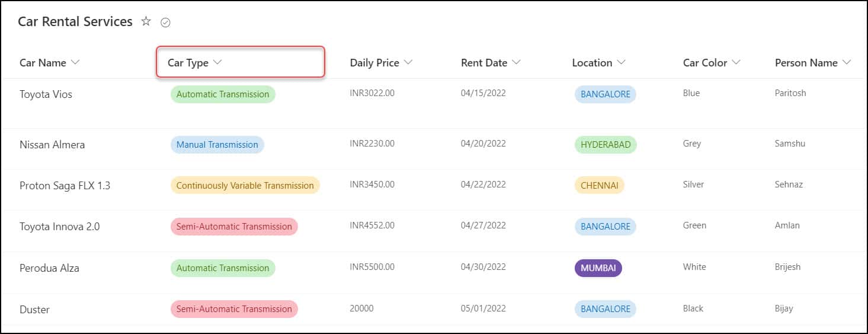This screenshot has height=334, width=868.
Task: Select the Duster car entry
Action: tap(34, 310)
